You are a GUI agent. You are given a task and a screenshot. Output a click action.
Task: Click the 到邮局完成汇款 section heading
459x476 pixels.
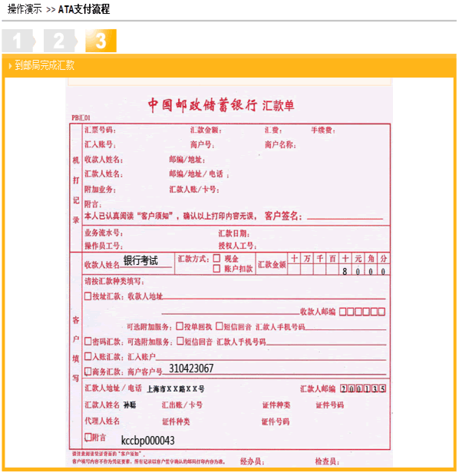(x=45, y=65)
